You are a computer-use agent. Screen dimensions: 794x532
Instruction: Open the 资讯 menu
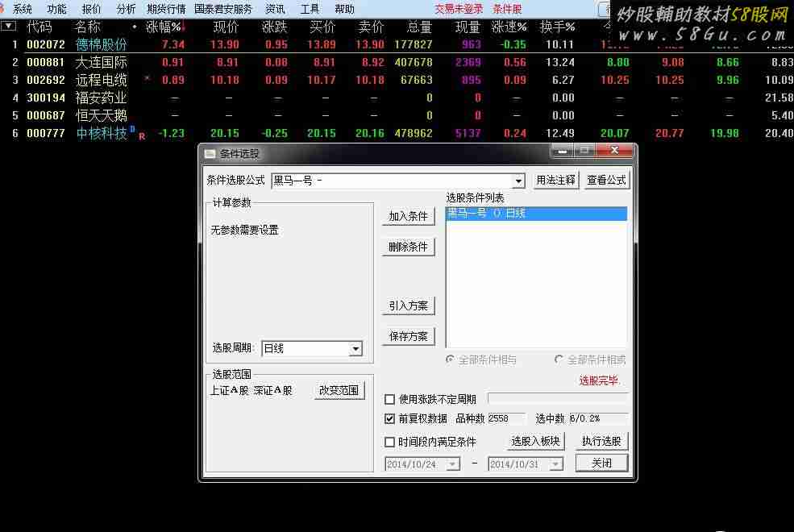point(275,9)
